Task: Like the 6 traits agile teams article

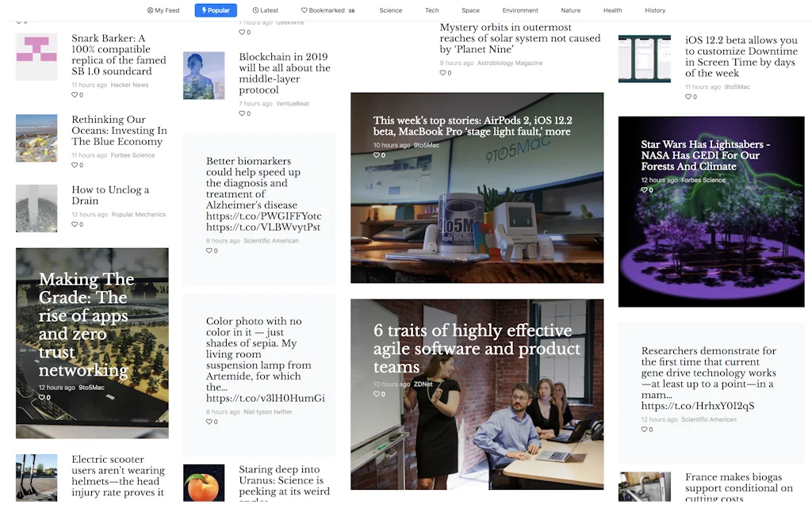Action: pyautogui.click(x=379, y=394)
